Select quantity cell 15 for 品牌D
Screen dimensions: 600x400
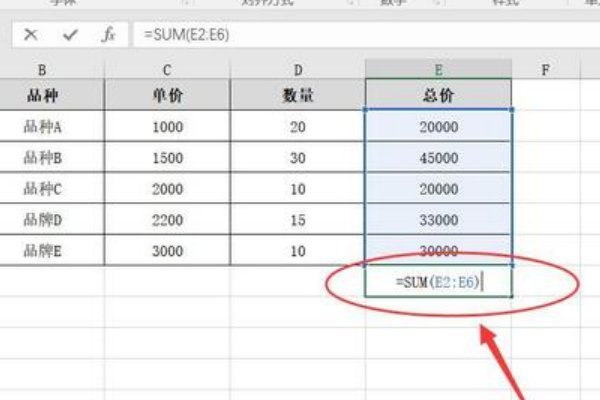[x=298, y=219]
